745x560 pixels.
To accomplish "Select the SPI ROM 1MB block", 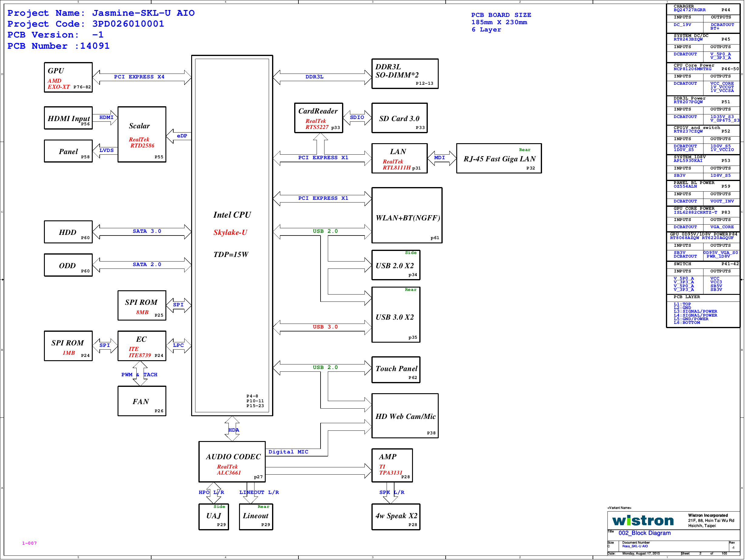I will pyautogui.click(x=68, y=346).
